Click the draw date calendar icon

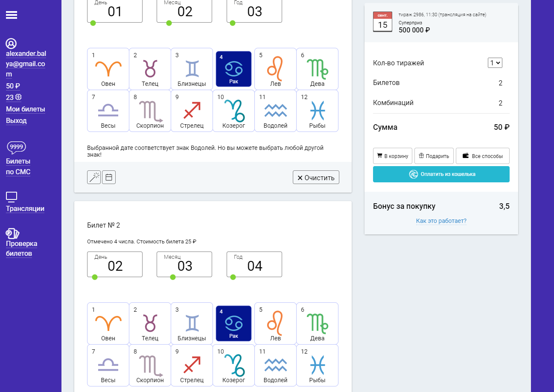[382, 22]
